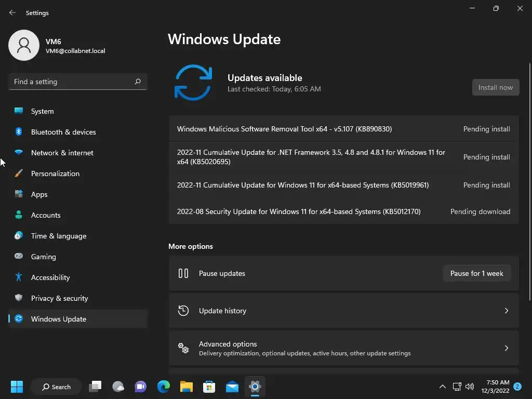
Task: Click the history clock icon beside Update history
Action: coord(183,311)
